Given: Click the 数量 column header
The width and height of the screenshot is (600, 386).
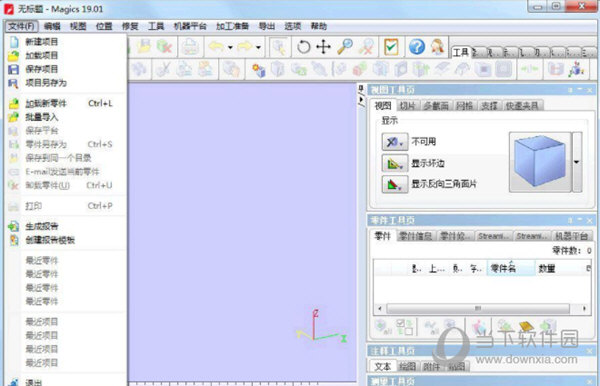Looking at the screenshot, I should tap(546, 269).
